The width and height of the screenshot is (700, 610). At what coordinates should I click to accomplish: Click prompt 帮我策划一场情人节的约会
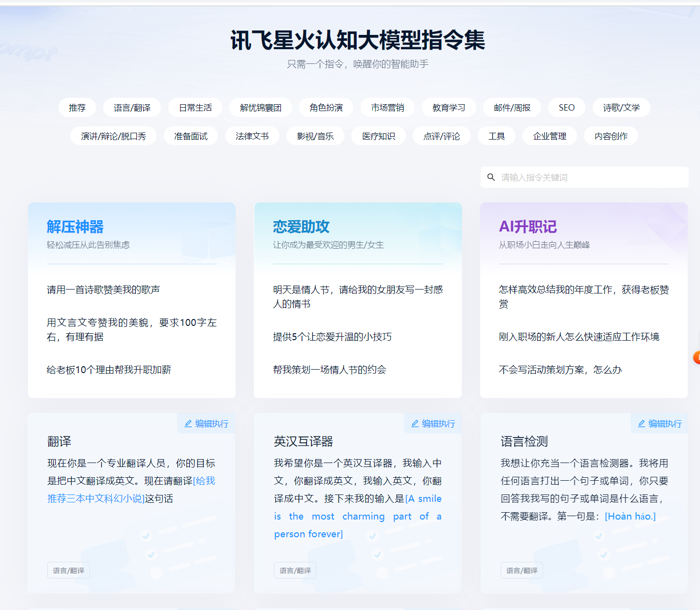[330, 370]
